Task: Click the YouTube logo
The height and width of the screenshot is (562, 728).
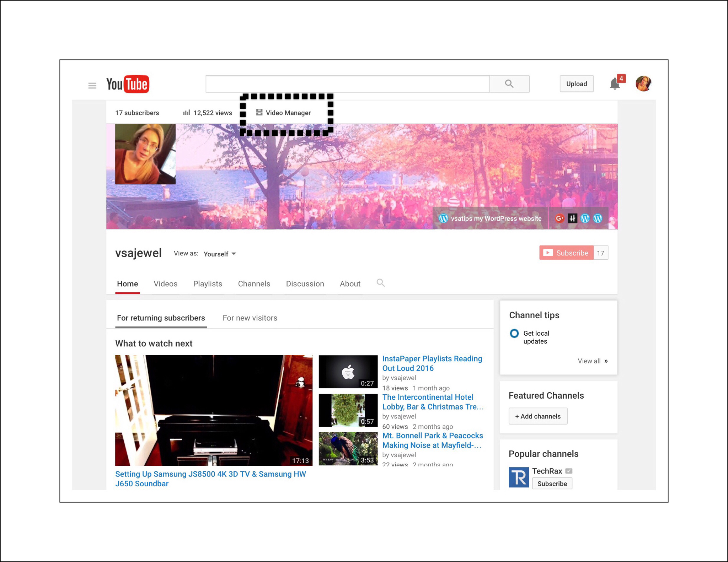Action: tap(128, 84)
